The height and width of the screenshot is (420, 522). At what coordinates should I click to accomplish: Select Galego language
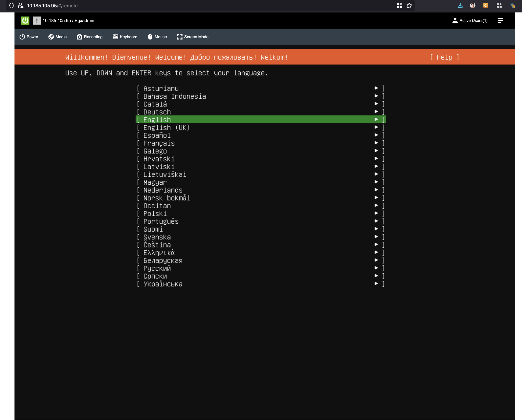(x=260, y=151)
